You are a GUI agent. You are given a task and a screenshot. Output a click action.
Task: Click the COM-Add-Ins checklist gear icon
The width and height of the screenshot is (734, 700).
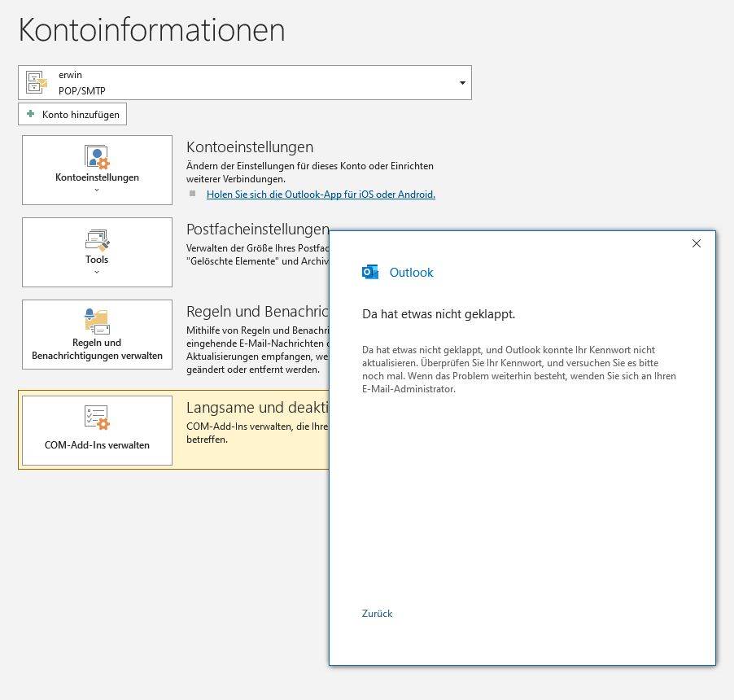97,418
